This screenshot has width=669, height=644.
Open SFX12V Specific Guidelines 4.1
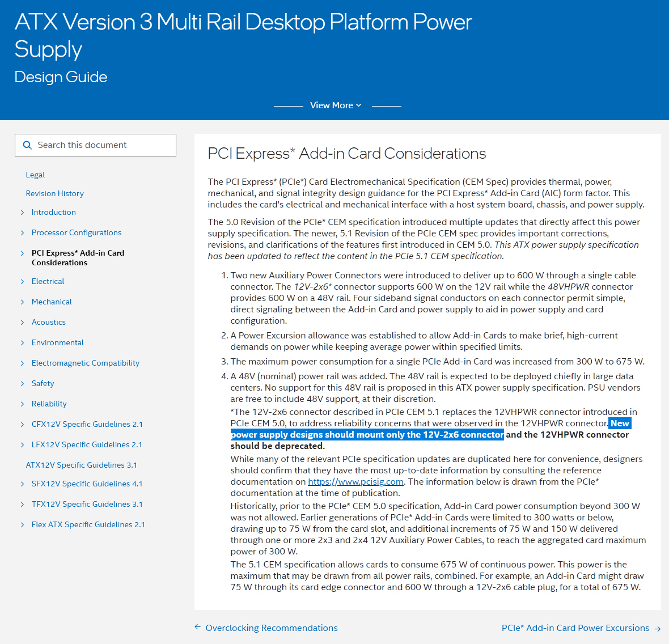(x=87, y=484)
